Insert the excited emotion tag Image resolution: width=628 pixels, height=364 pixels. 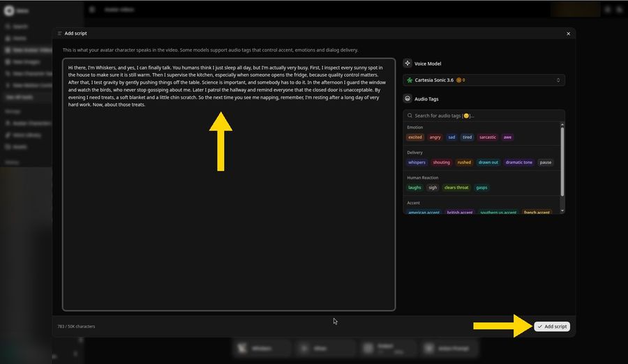pos(415,137)
